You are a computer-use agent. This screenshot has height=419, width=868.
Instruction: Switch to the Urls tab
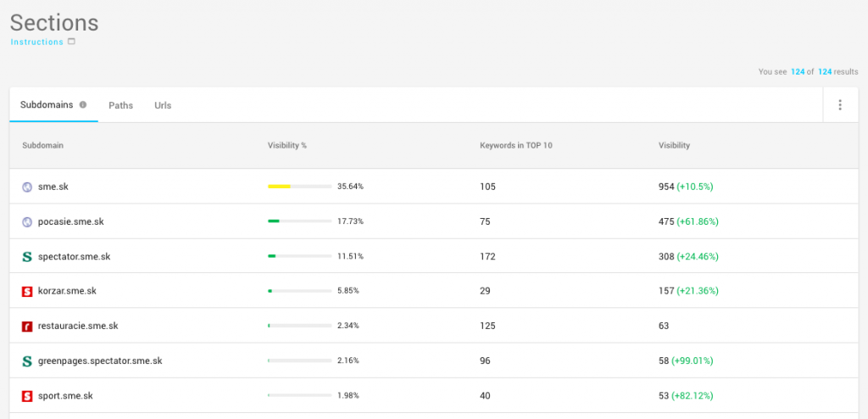pos(163,105)
